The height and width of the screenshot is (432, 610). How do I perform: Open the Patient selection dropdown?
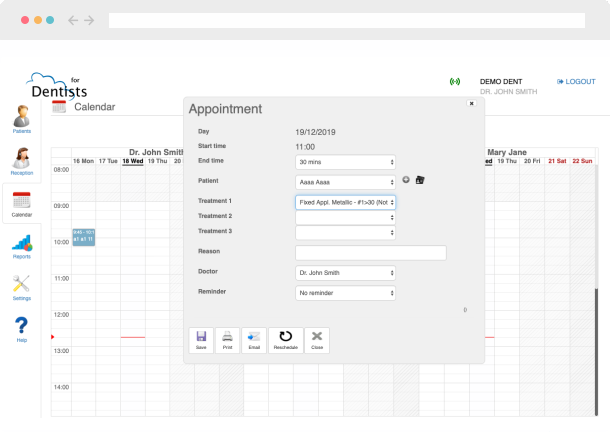[345, 182]
